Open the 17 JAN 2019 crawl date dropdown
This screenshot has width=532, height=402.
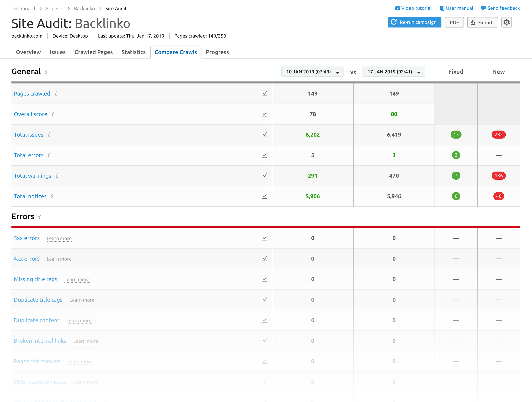tap(393, 72)
